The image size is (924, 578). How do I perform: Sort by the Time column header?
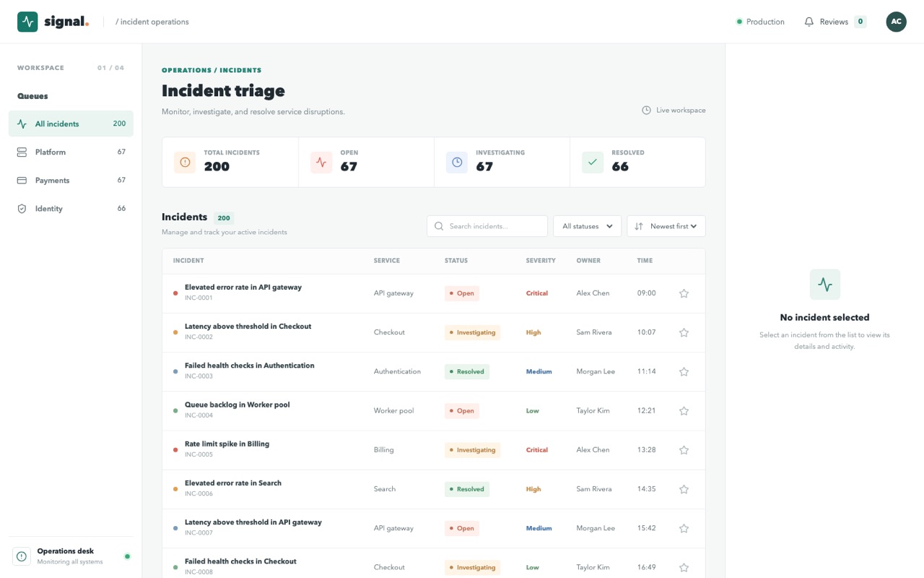[645, 261]
